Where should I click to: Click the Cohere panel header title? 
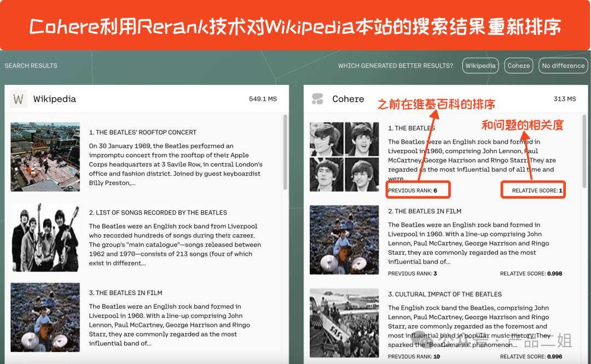(348, 99)
